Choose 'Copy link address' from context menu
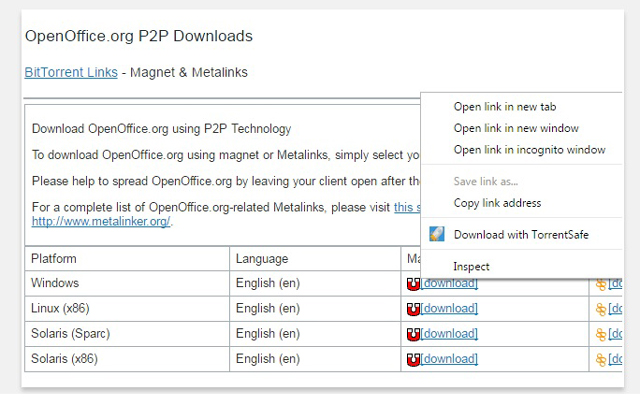 click(497, 203)
